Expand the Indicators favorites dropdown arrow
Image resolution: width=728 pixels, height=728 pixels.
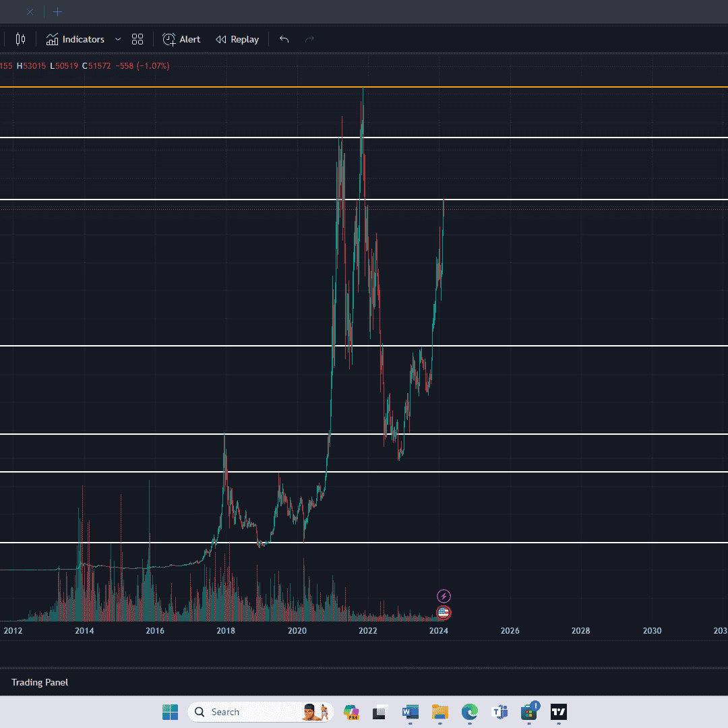click(118, 39)
